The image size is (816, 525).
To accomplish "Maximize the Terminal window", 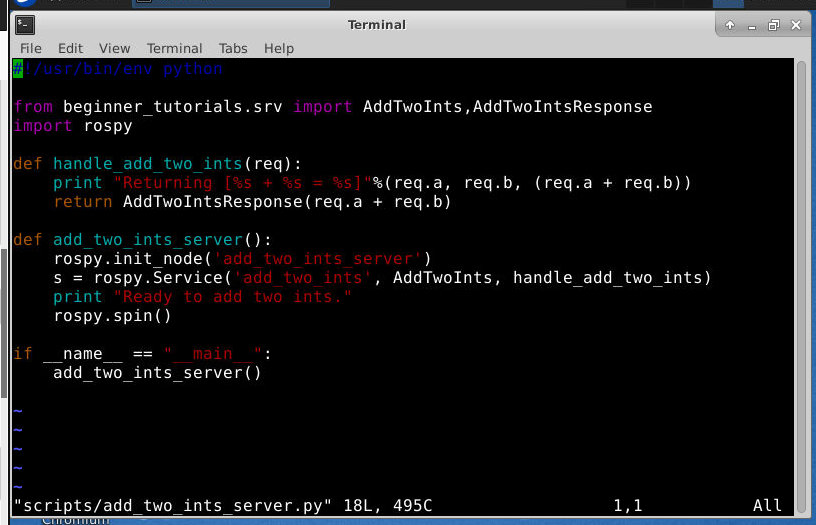I will 774,25.
